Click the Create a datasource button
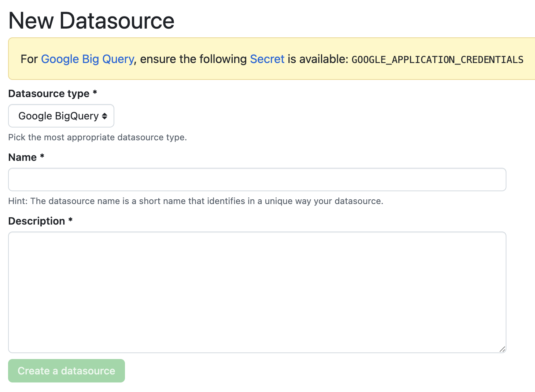 tap(66, 371)
